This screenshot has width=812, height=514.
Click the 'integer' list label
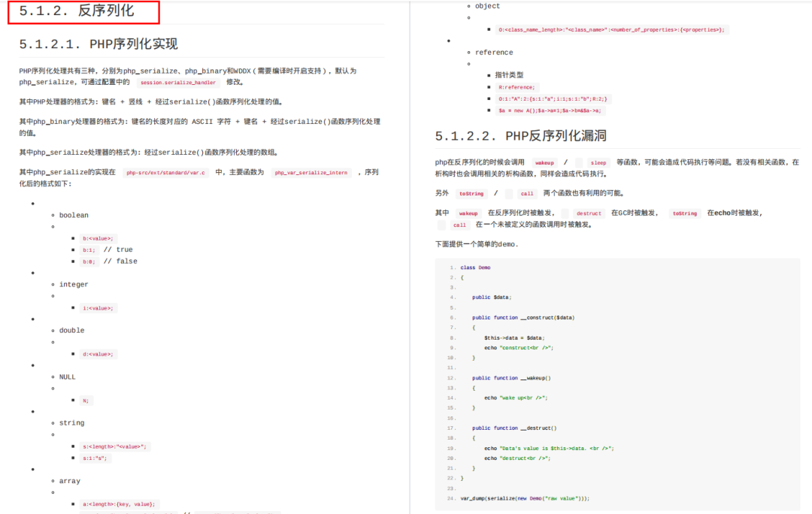click(74, 285)
